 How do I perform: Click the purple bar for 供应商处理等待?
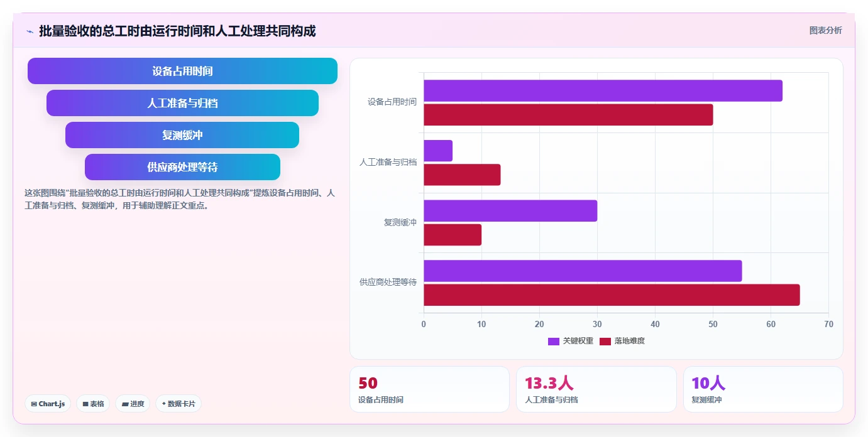[x=583, y=271]
